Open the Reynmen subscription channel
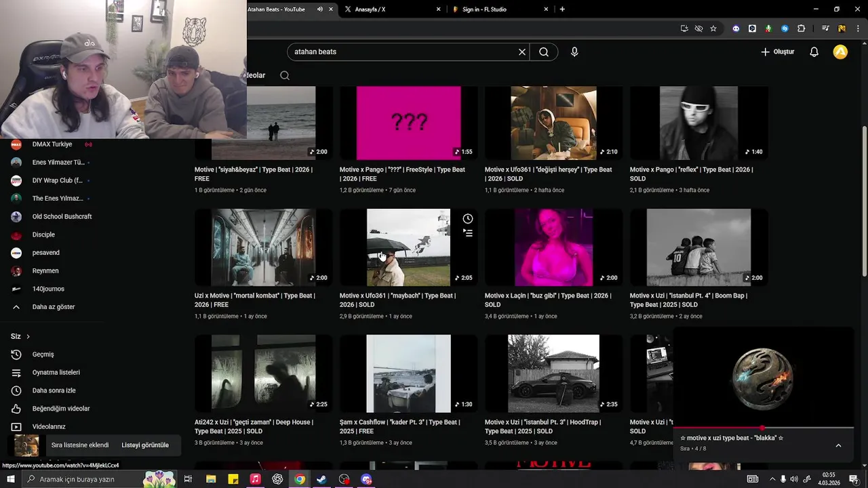 click(45, 271)
